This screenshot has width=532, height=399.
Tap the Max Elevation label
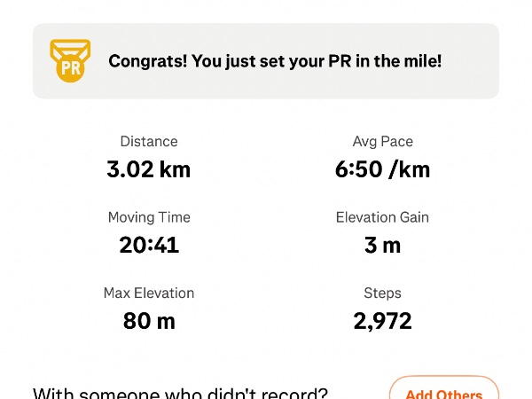tap(149, 293)
